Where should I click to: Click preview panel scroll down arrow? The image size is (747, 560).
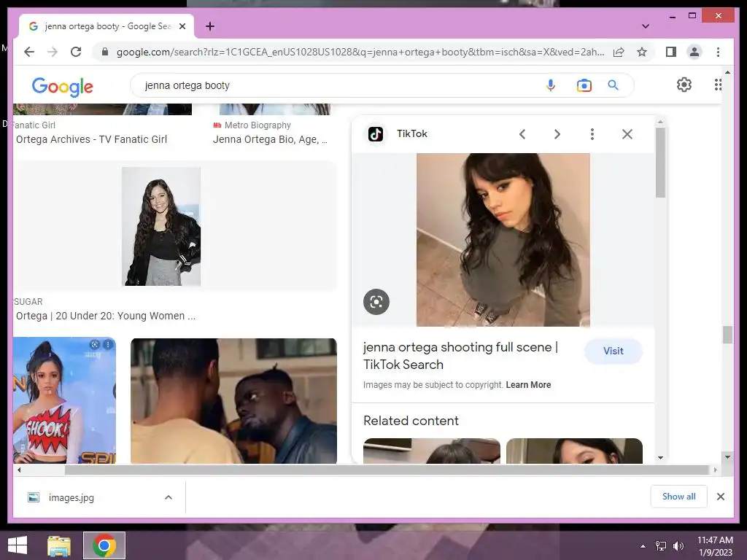tap(660, 458)
